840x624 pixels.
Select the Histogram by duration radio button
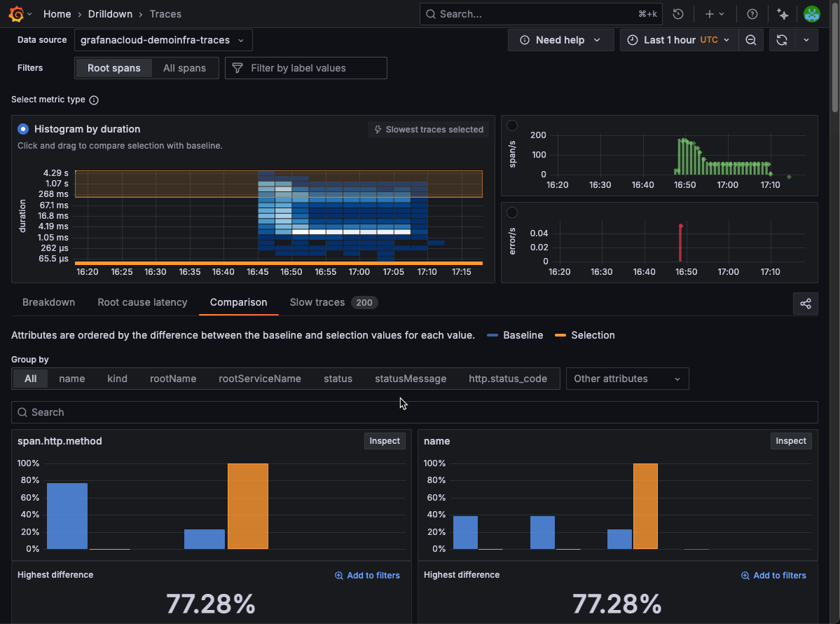click(x=23, y=129)
